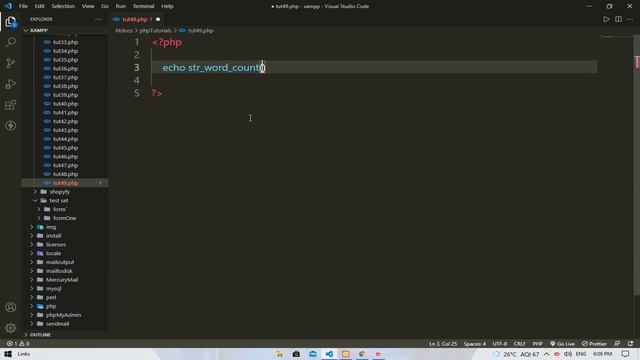Expand the phpMyAdmin folder
This screenshot has width=640, height=360.
63,315
